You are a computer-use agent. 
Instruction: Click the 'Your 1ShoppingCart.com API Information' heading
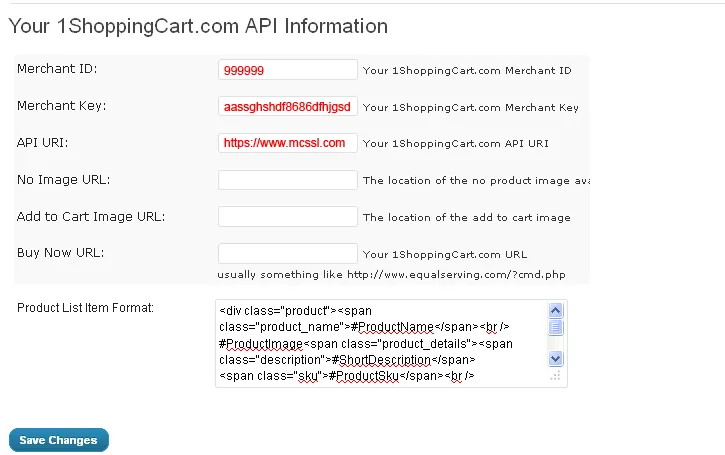[198, 26]
